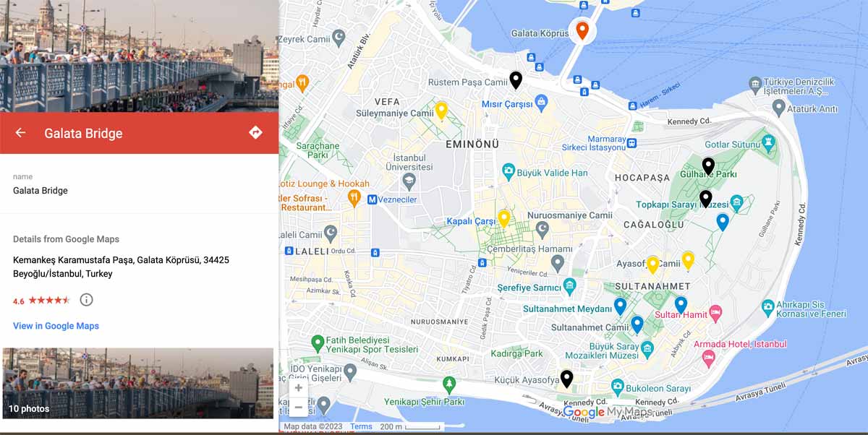This screenshot has height=435, width=868.
Task: Click the Vezneciler metro station icon
Action: [372, 199]
